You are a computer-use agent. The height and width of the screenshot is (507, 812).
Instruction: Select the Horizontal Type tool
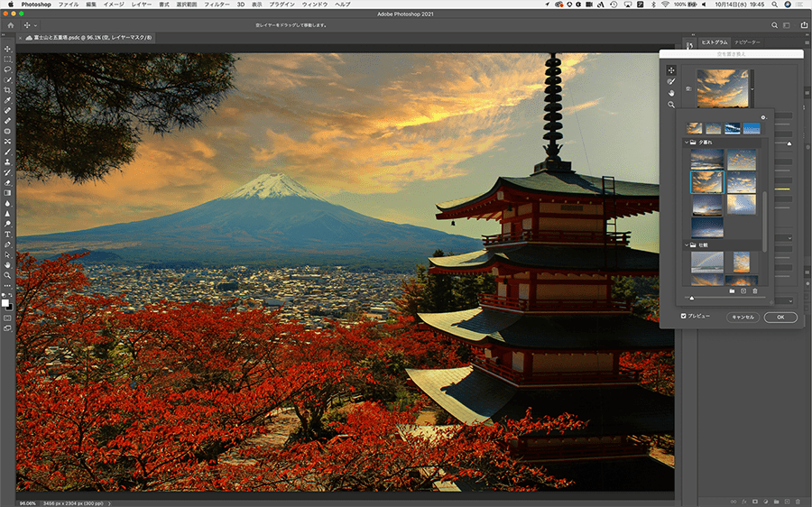click(x=7, y=235)
